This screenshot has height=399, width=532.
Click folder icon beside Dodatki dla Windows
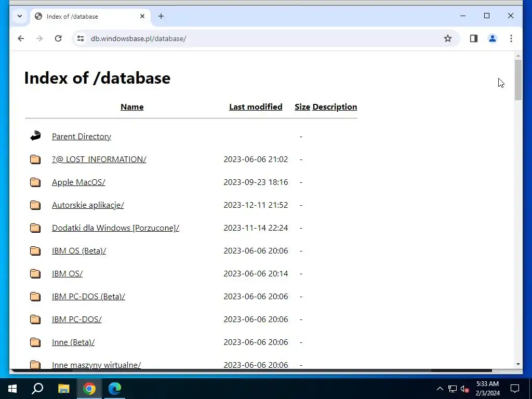point(35,228)
